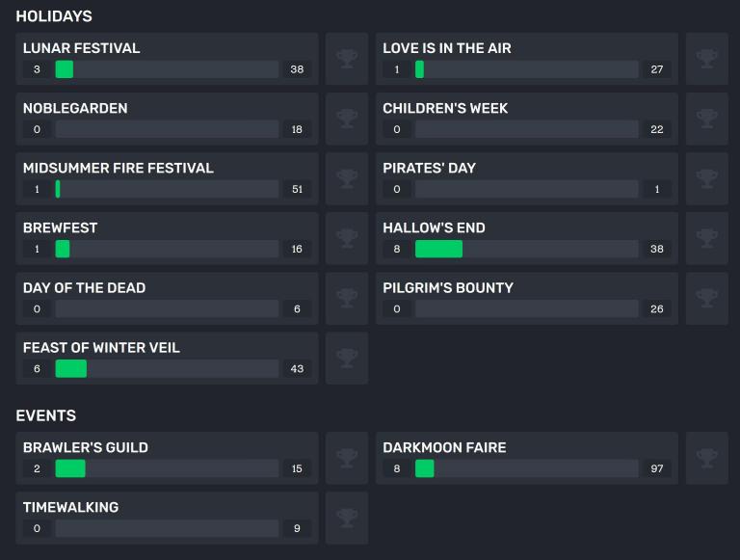Open the Day of the Dead category
This screenshot has height=560, width=740.
pos(84,288)
